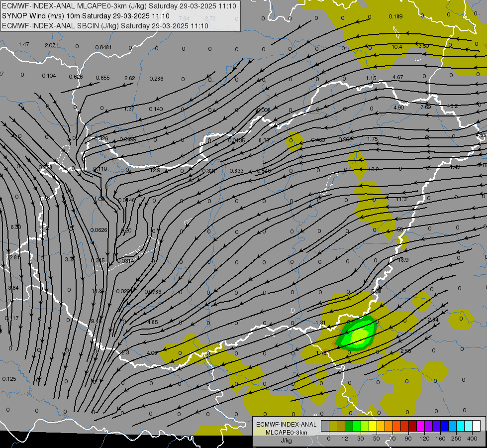The width and height of the screenshot is (487, 448).
Task: Select the SBCIN title line in header
Action: pos(105,26)
